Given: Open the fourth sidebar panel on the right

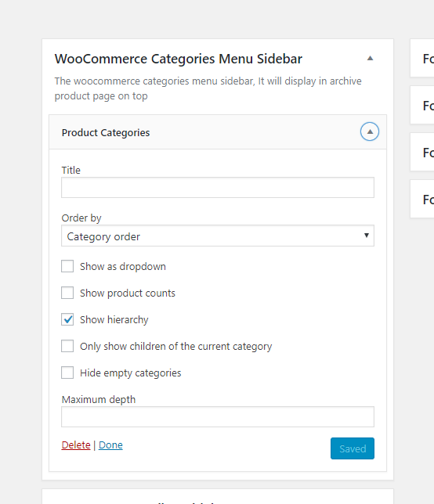Looking at the screenshot, I should 422,199.
